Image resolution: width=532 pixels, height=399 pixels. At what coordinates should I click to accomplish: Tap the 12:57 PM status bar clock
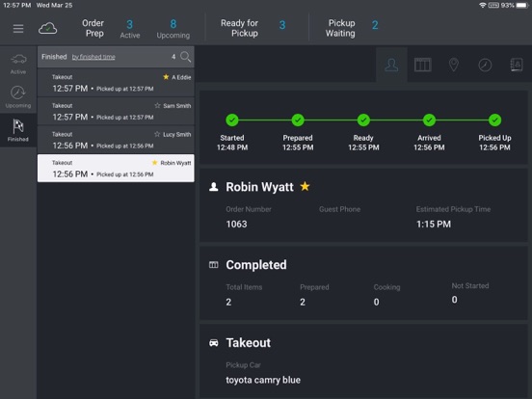tap(17, 5)
